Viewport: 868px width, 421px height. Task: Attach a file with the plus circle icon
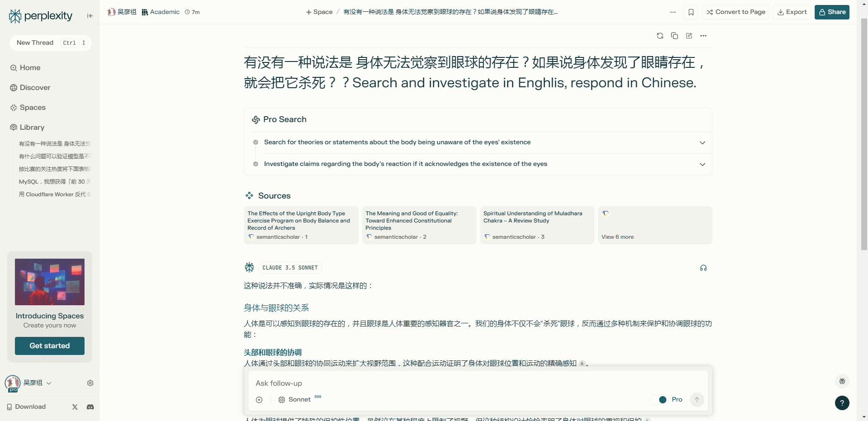(259, 400)
